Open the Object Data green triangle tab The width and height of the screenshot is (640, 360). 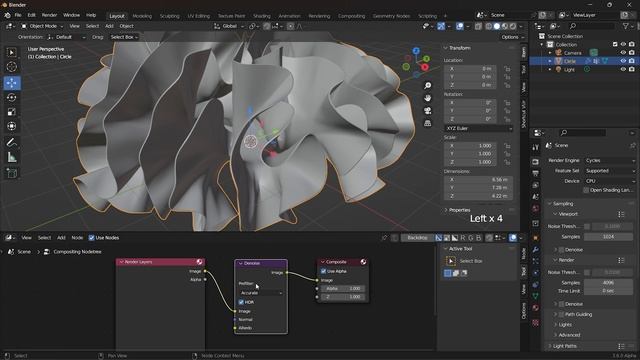[x=536, y=296]
